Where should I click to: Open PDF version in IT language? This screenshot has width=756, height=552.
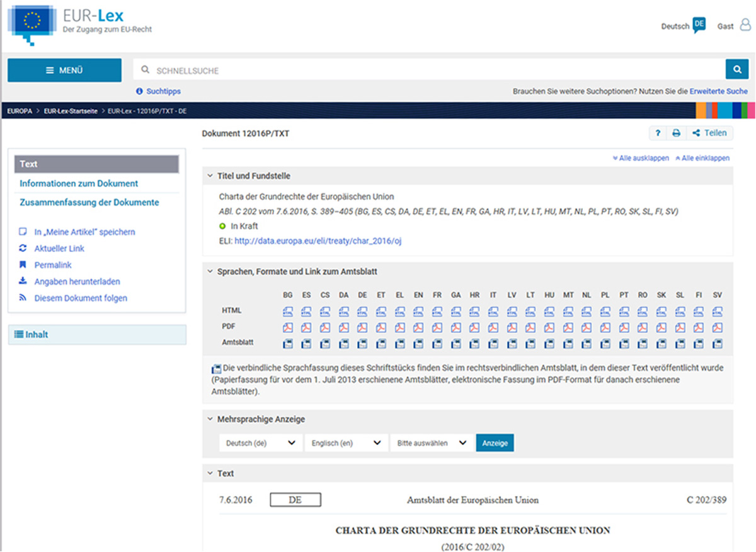[493, 328]
